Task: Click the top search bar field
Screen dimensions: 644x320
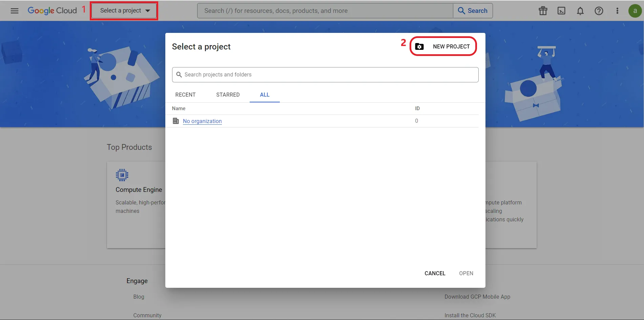Action: click(325, 11)
